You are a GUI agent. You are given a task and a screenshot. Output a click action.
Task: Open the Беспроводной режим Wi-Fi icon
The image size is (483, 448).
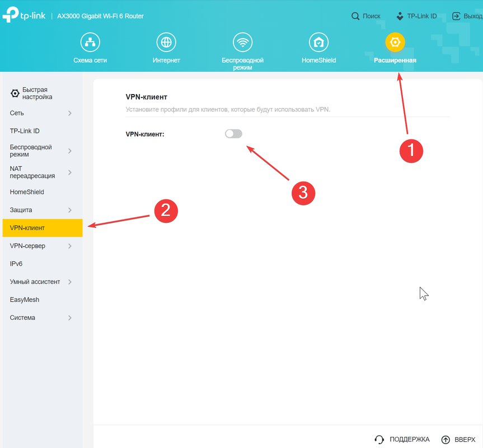coord(243,42)
